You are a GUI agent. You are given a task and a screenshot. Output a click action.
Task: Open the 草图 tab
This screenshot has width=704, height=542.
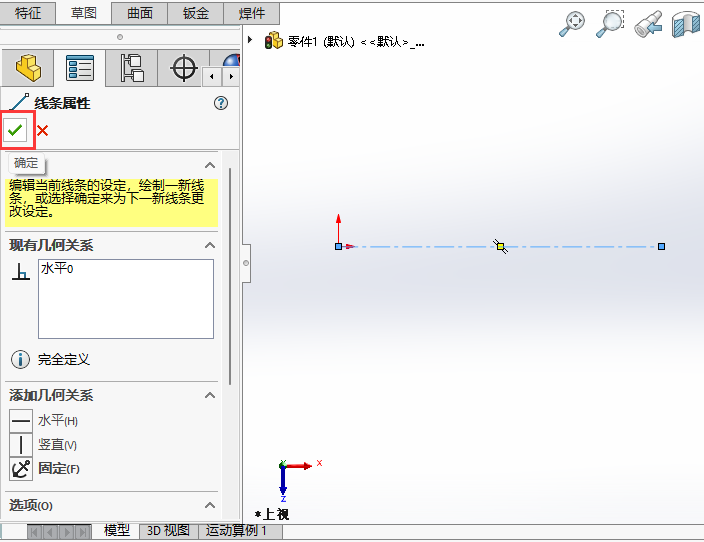coord(84,13)
